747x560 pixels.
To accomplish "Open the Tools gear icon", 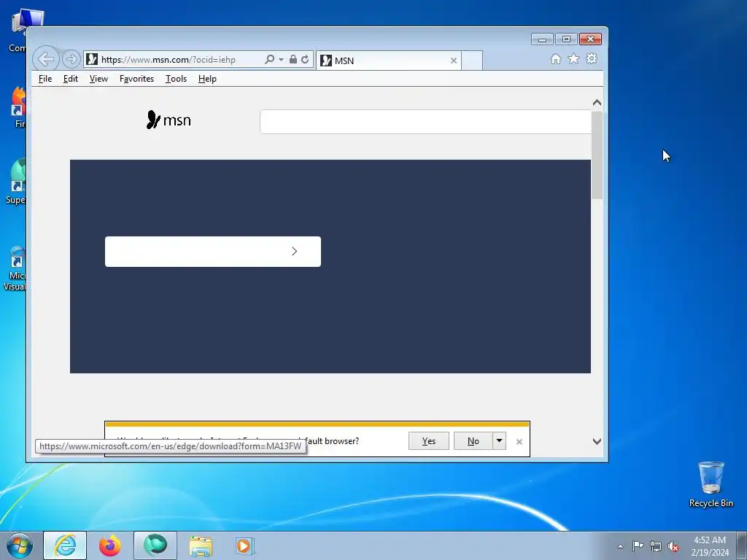I will (592, 58).
